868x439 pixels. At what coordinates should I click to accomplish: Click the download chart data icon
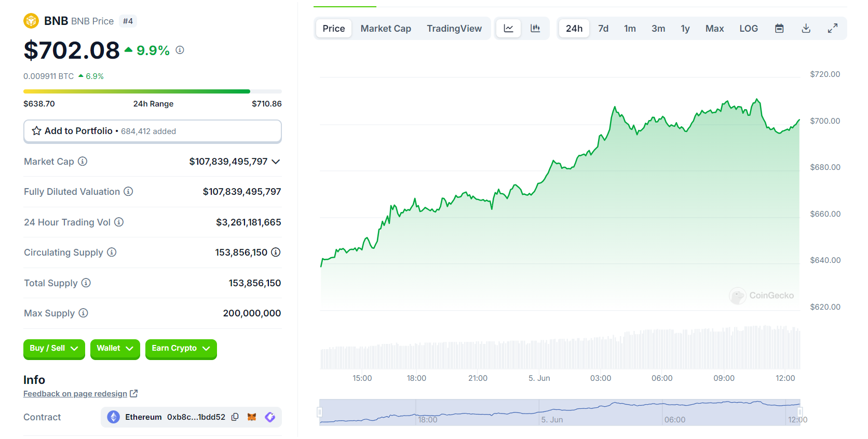pyautogui.click(x=806, y=29)
